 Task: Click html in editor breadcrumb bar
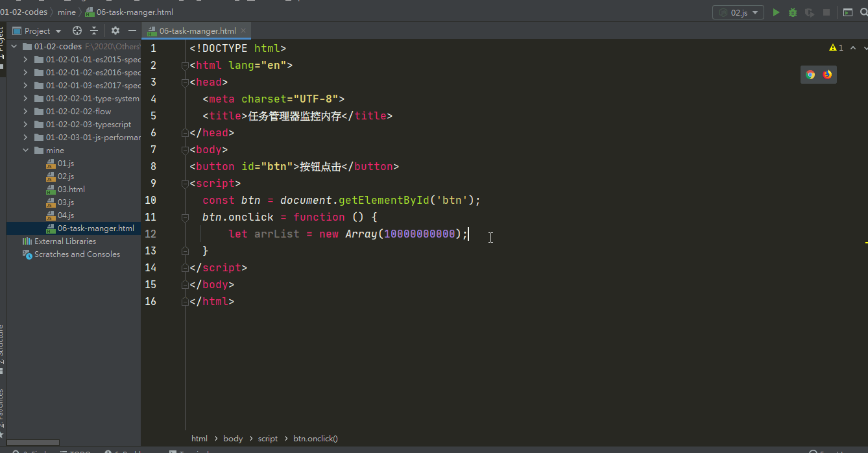[199, 438]
